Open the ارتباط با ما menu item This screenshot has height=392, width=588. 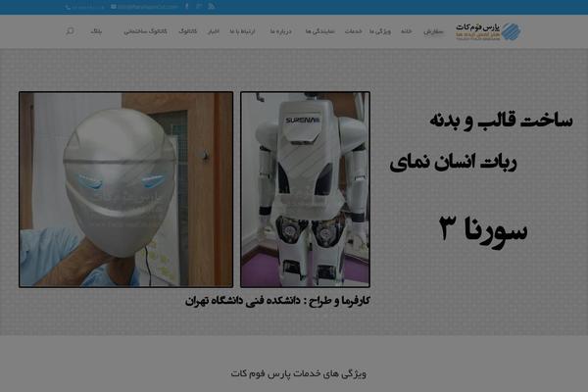pos(242,31)
